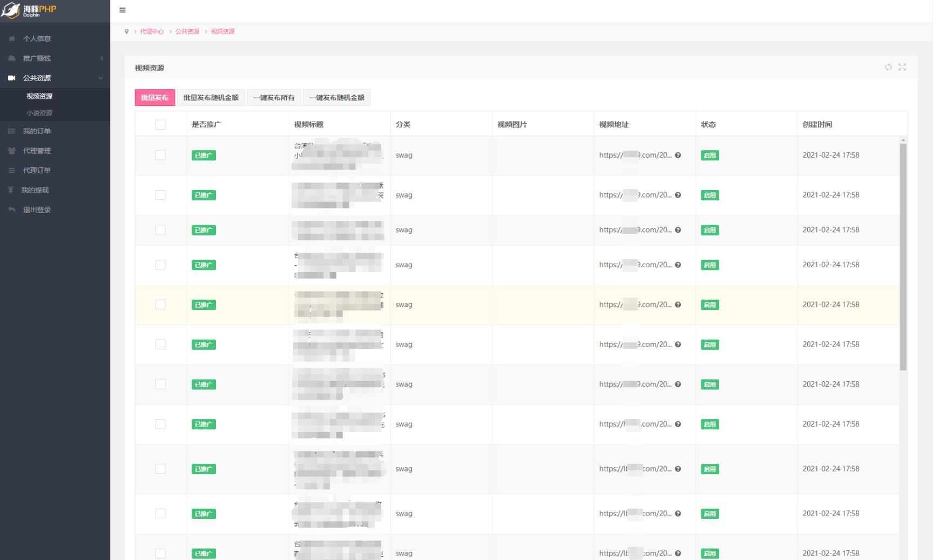Toggle the sidebar hamburger menu icon
Viewport: 933px width, 560px height.
tap(123, 10)
